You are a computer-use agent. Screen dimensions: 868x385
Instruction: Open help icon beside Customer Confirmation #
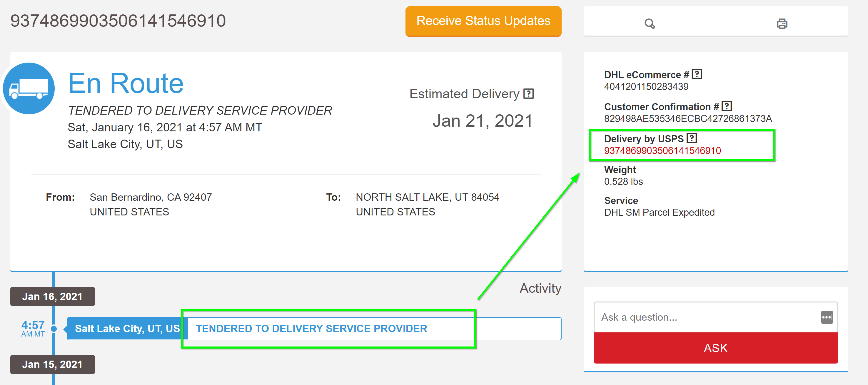click(727, 106)
